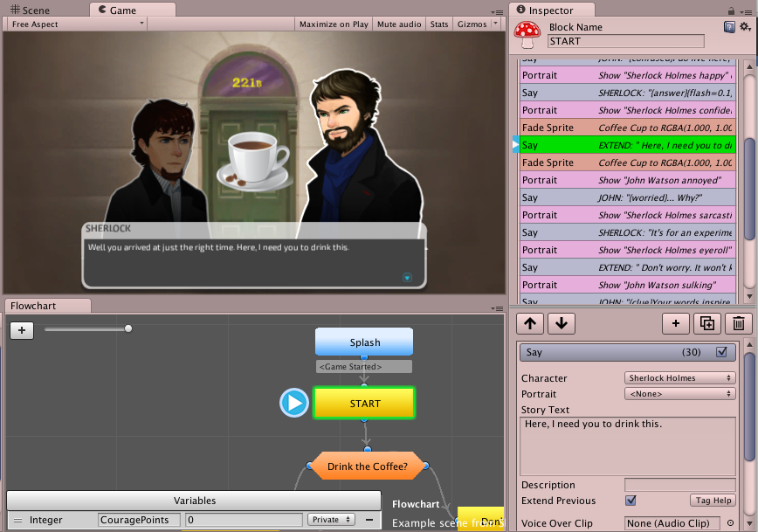The height and width of the screenshot is (532, 758).
Task: Click the coffee cup sprite
Action: (253, 162)
